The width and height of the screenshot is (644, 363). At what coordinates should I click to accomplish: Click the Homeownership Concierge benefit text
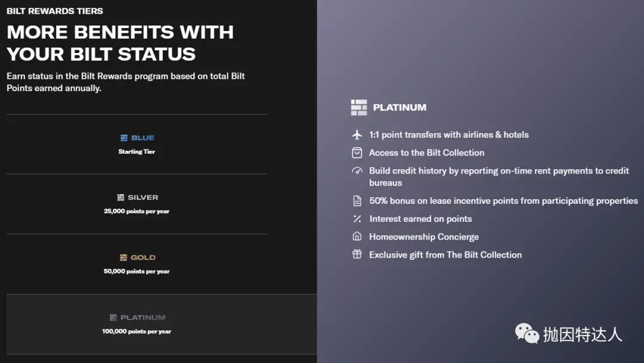423,237
